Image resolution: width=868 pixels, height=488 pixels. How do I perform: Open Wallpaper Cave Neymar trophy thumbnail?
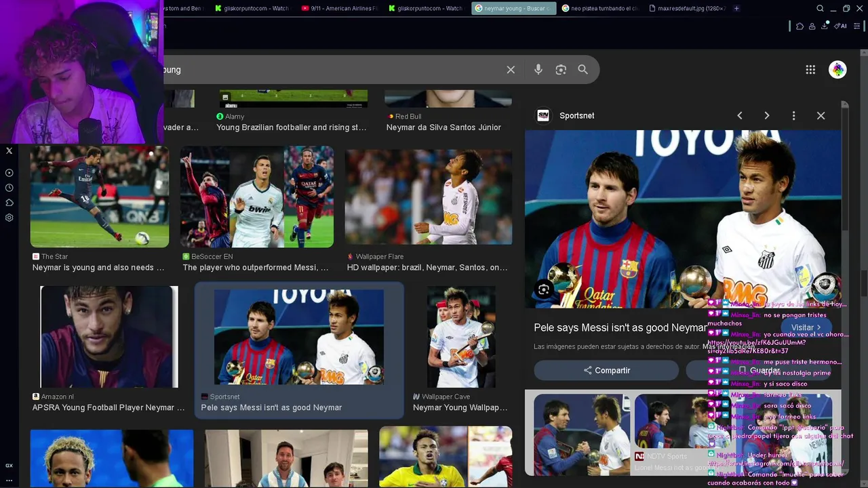tap(461, 336)
